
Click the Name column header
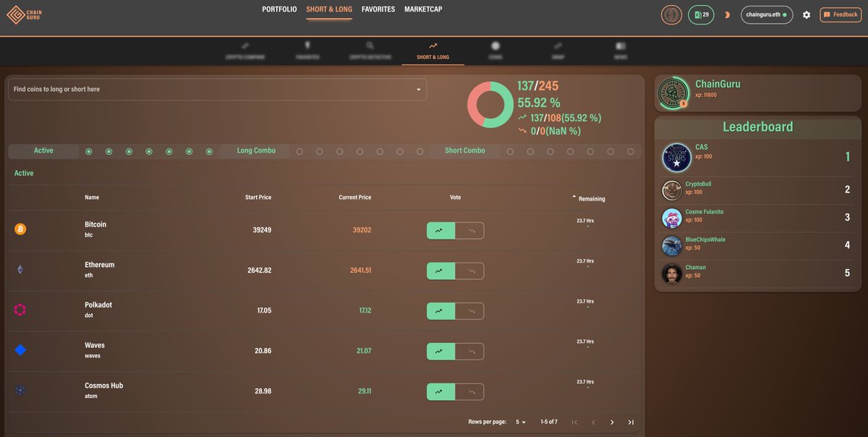point(92,198)
